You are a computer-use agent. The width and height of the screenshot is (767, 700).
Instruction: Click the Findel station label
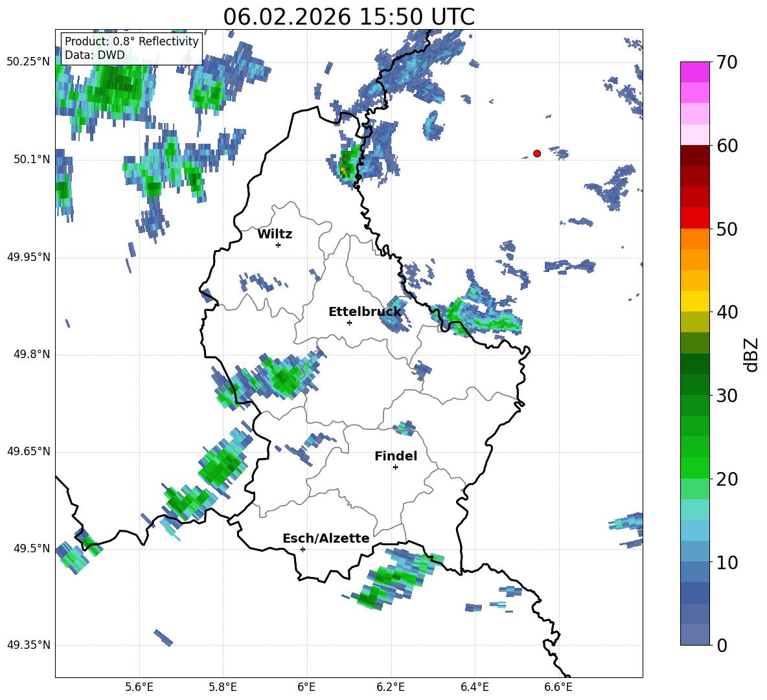(x=396, y=456)
